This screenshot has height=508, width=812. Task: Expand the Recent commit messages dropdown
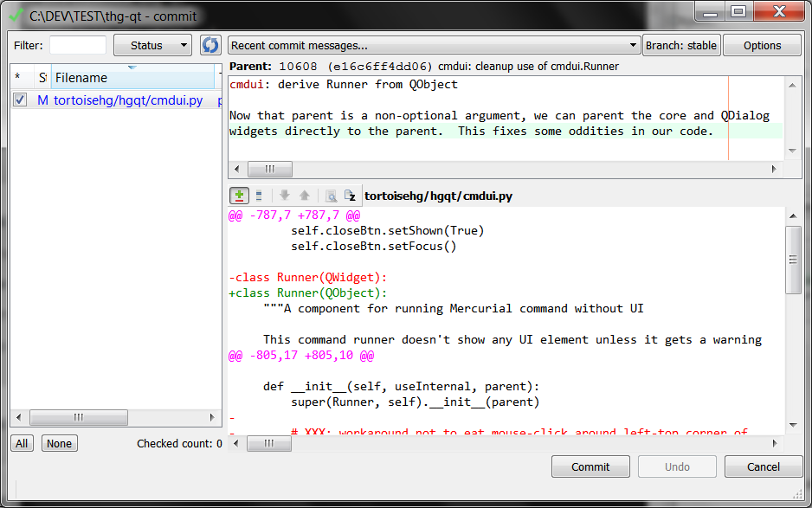[x=433, y=45]
